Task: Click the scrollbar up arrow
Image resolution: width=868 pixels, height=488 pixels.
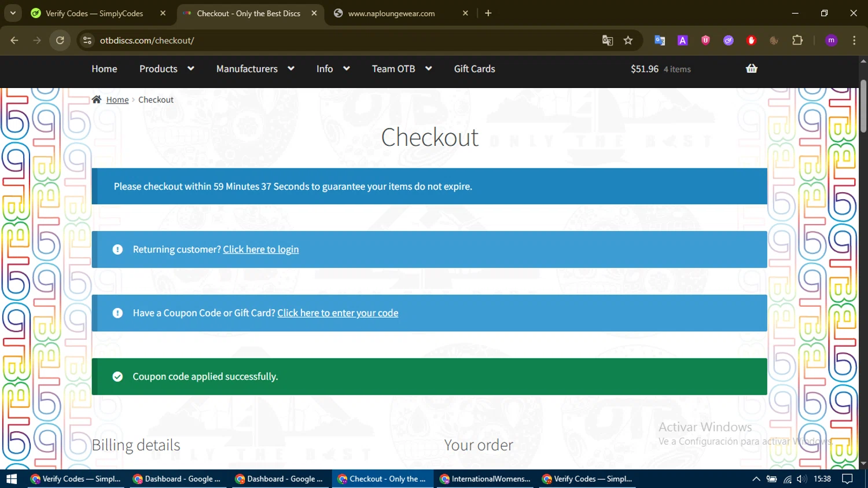Action: coord(863,61)
